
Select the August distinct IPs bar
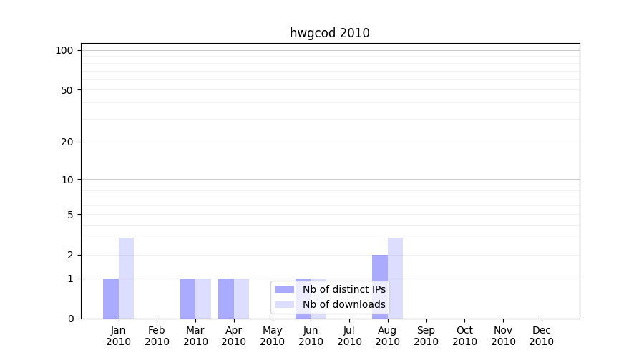[x=380, y=286]
